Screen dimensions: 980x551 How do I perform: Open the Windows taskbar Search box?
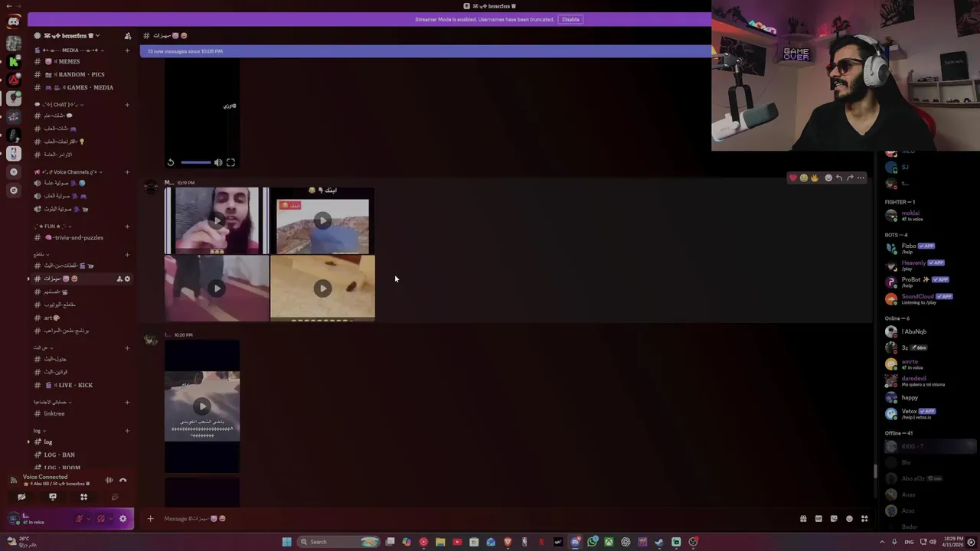(x=338, y=542)
